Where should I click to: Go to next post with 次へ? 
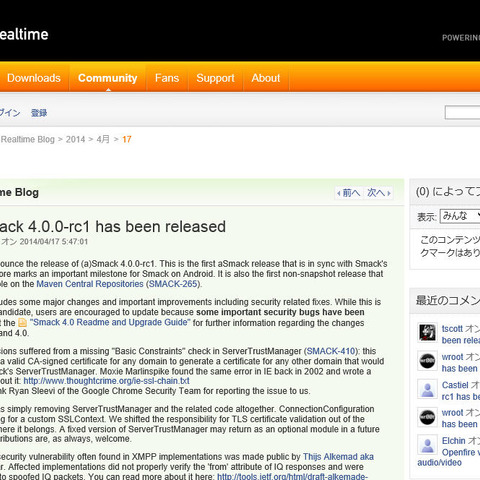click(379, 193)
